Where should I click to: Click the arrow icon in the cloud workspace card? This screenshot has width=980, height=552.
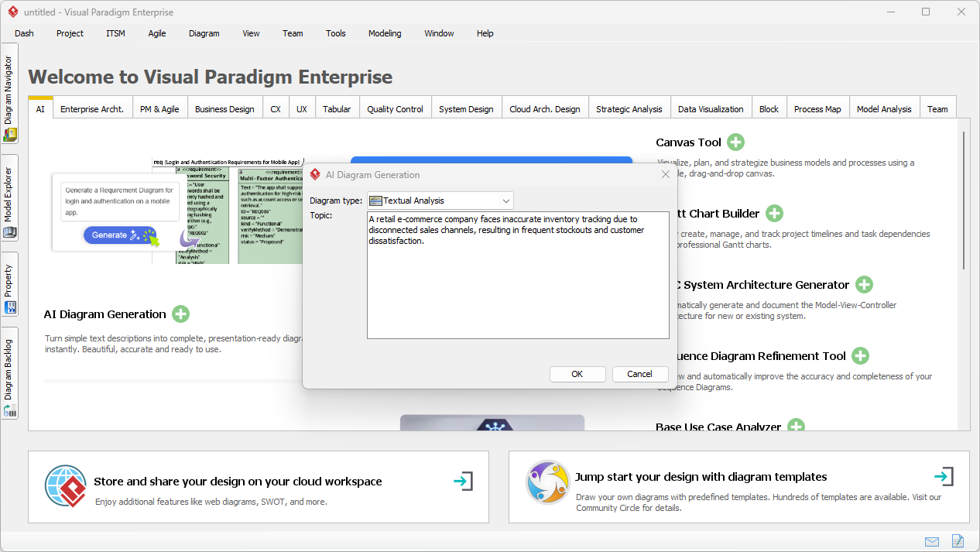coord(463,480)
